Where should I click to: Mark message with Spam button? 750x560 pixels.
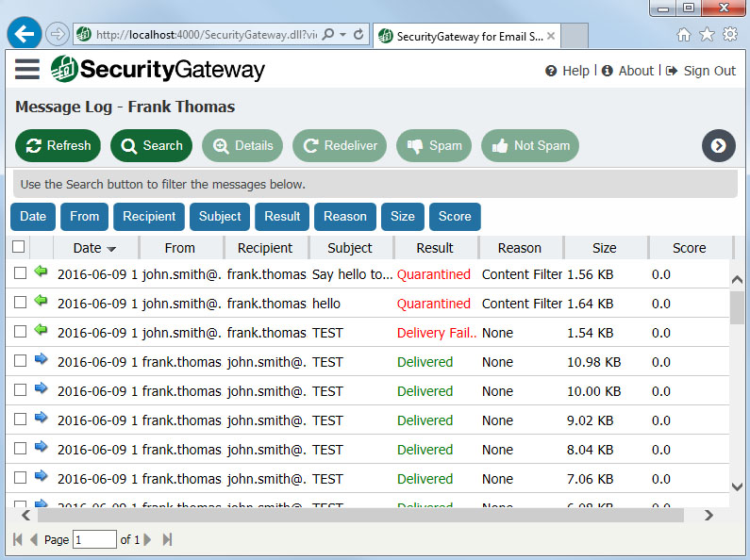434,146
